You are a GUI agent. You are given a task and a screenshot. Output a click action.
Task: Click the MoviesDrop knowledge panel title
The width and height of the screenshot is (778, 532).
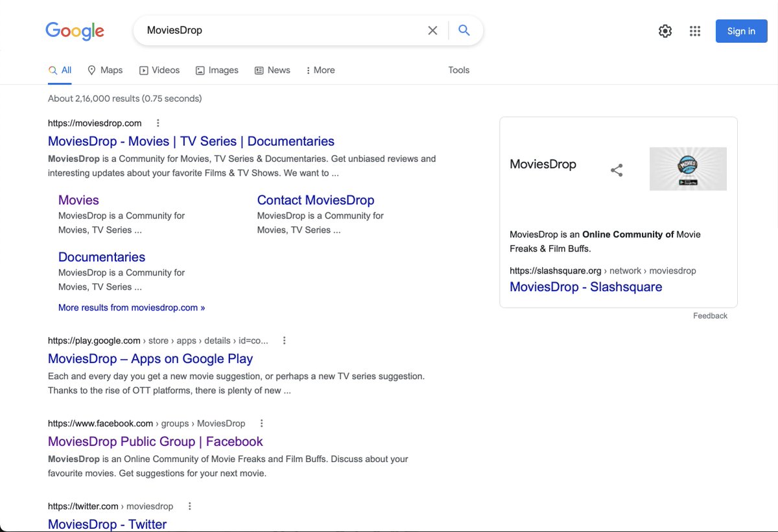[543, 164]
